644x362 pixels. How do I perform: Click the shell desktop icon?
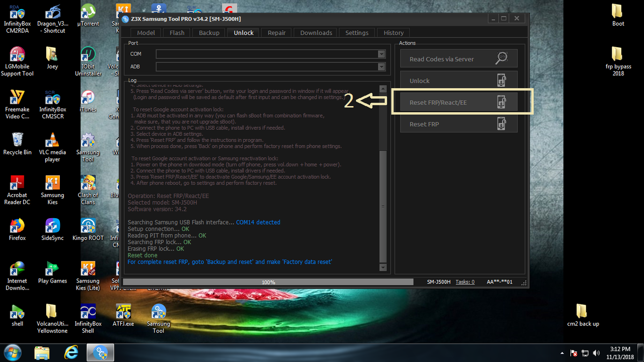point(17,315)
